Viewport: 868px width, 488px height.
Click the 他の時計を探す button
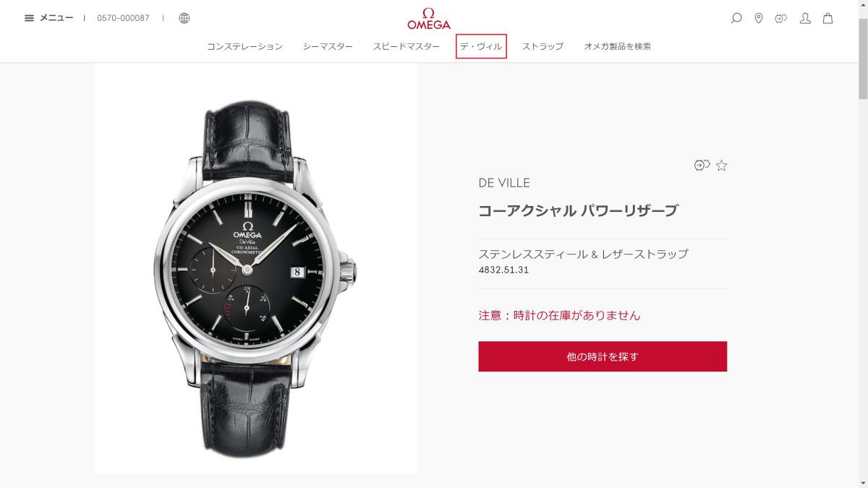point(603,356)
